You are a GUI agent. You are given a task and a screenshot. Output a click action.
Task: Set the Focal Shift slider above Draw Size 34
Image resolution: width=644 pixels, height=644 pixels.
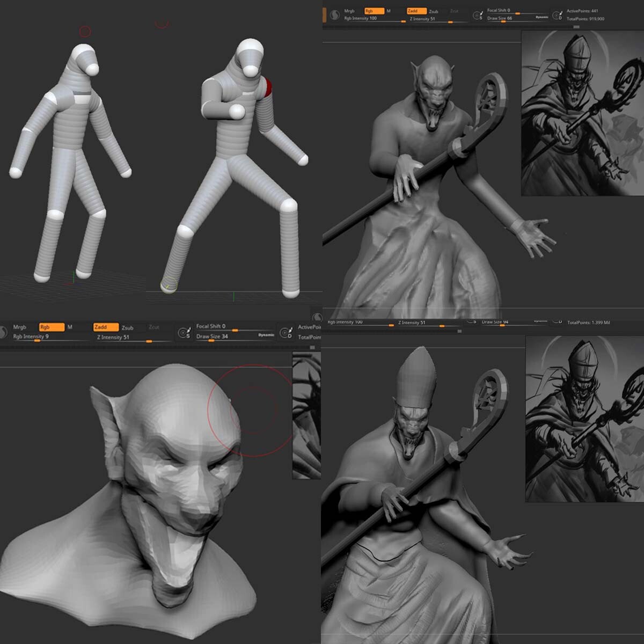235,328
